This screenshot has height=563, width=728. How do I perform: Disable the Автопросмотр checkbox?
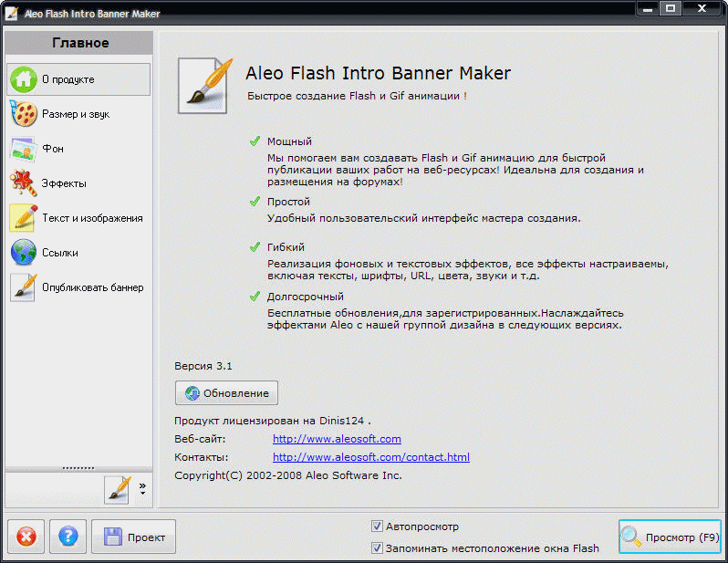point(377,527)
